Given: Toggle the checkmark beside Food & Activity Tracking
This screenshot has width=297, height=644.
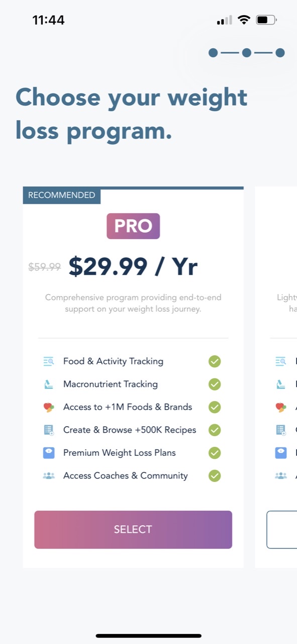Looking at the screenshot, I should coord(215,361).
